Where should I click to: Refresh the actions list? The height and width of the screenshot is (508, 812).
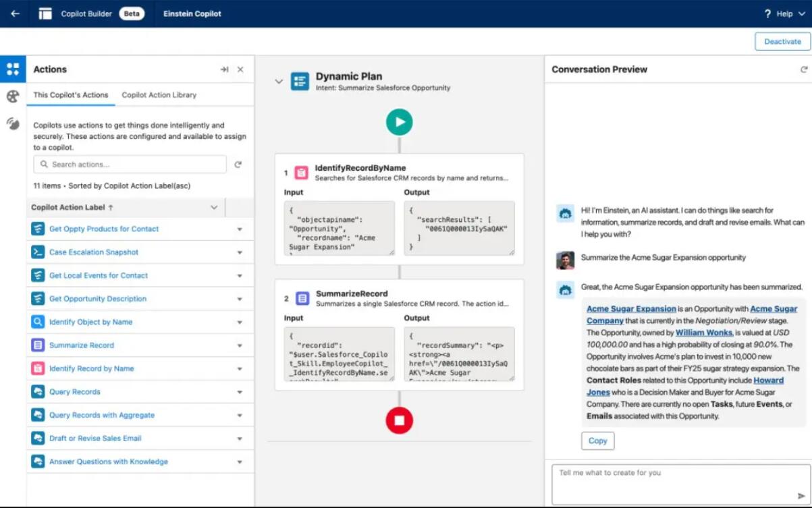click(238, 165)
